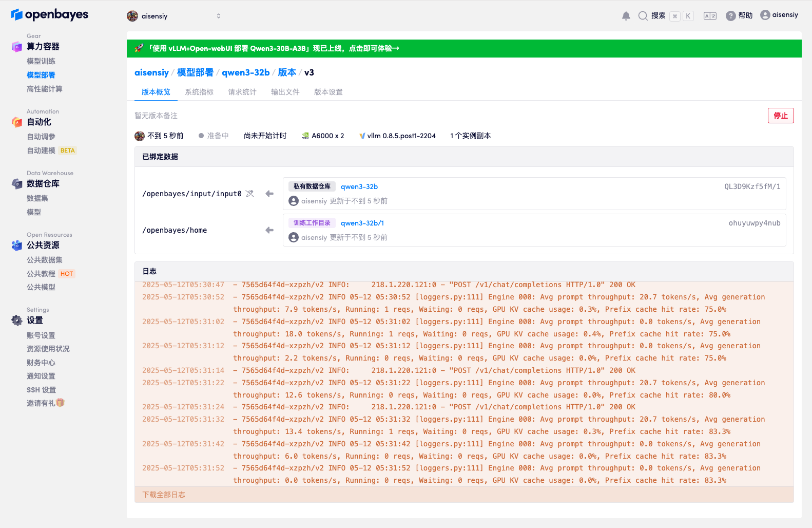Click the 设置 gear icon in sidebar
The height and width of the screenshot is (528, 812).
coord(17,320)
